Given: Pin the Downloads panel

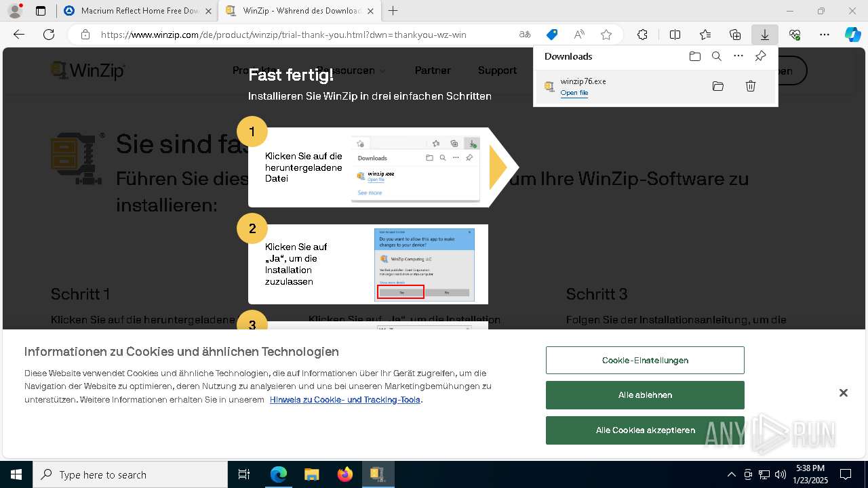Looking at the screenshot, I should point(760,56).
